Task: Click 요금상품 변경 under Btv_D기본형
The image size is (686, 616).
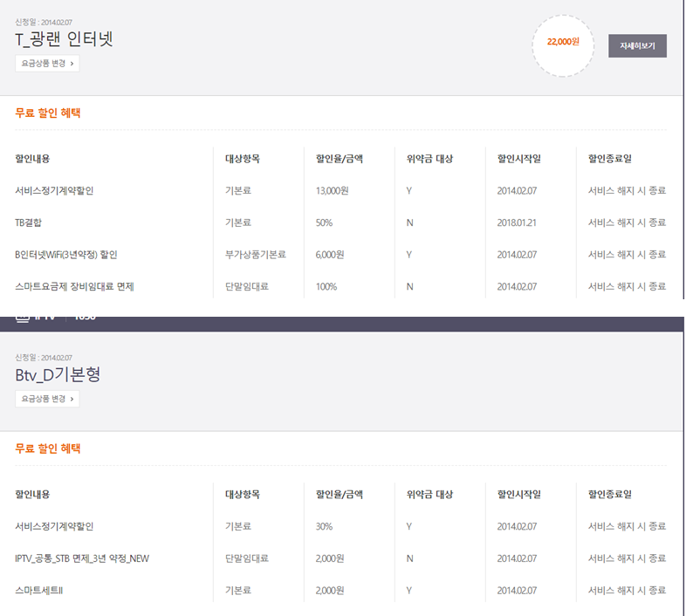Action: [x=48, y=399]
